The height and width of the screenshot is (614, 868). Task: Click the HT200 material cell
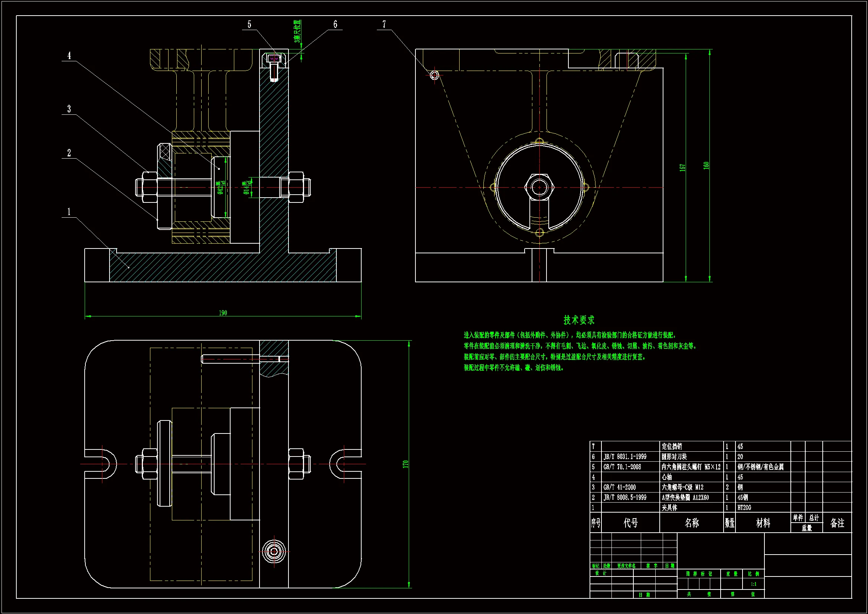coord(744,508)
